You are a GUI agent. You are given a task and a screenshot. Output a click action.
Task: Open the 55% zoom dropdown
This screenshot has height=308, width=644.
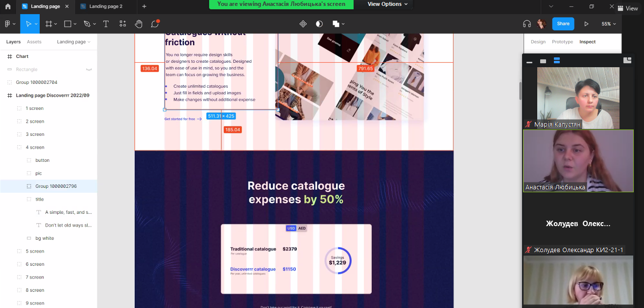609,24
